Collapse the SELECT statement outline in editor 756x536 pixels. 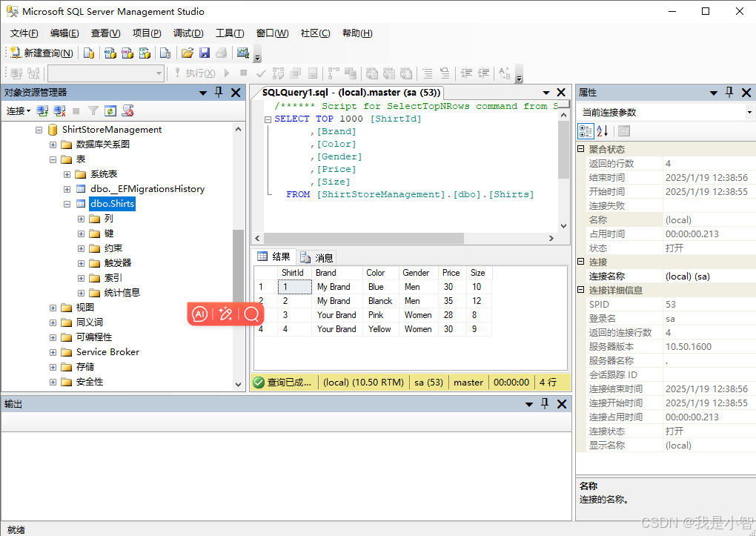pos(268,119)
